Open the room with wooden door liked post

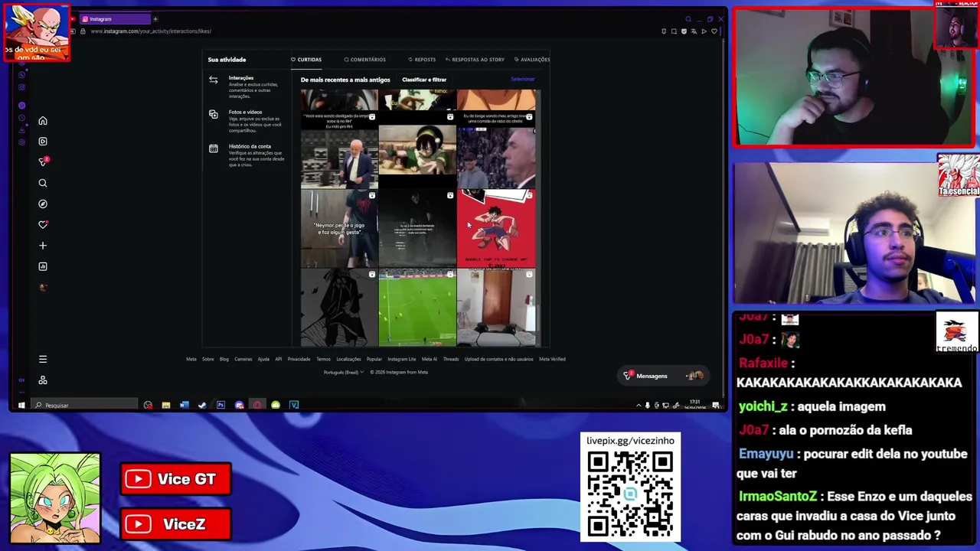point(497,308)
